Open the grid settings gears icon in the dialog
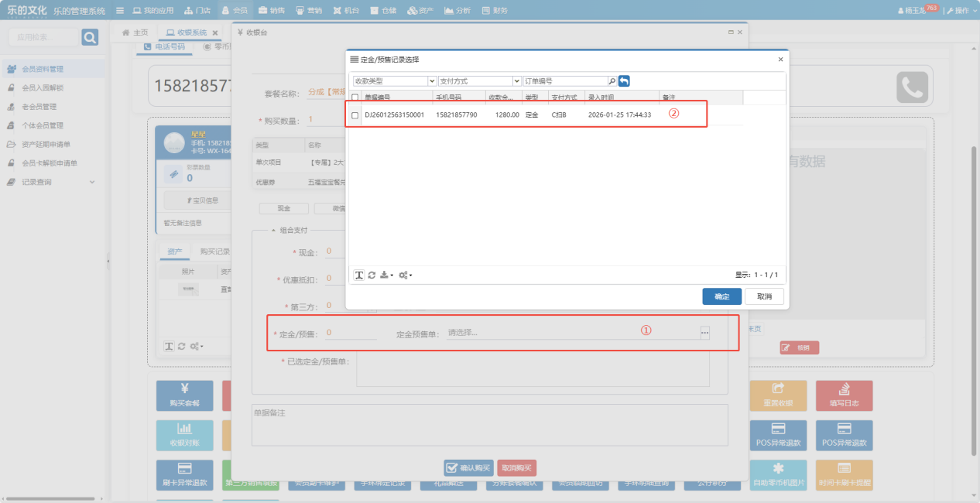 point(405,275)
